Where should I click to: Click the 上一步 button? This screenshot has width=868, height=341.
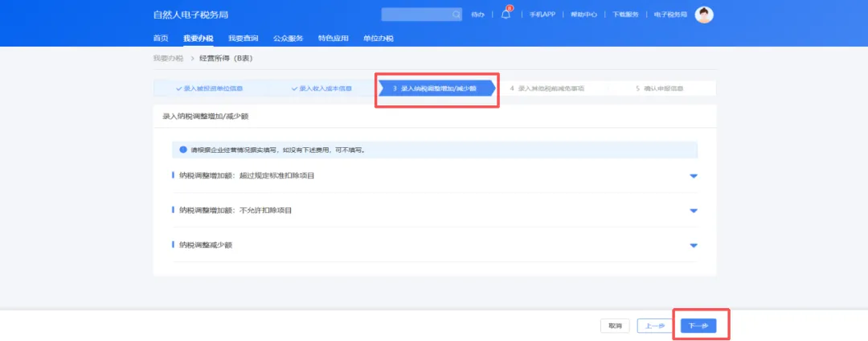[655, 326]
